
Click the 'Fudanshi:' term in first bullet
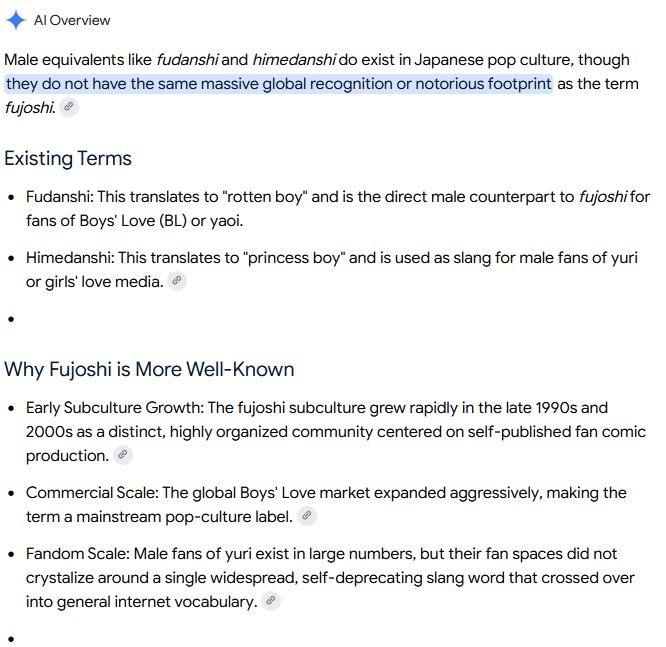coord(59,197)
